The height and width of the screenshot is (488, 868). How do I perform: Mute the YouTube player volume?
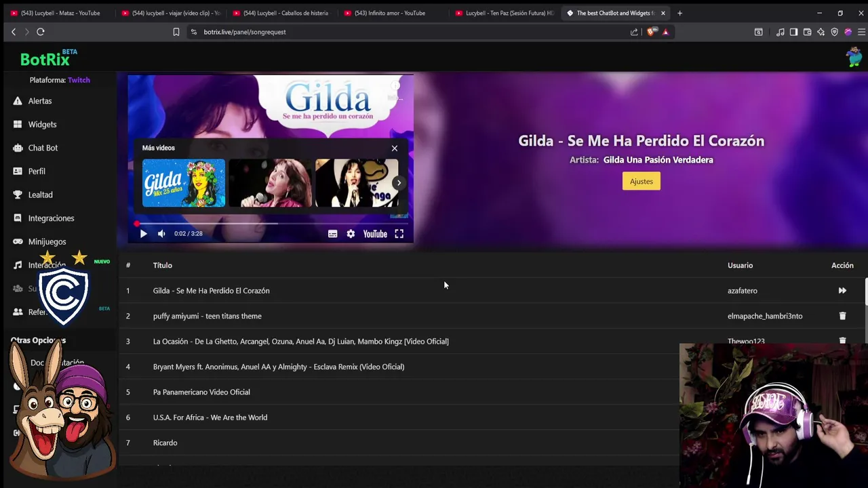pos(161,234)
